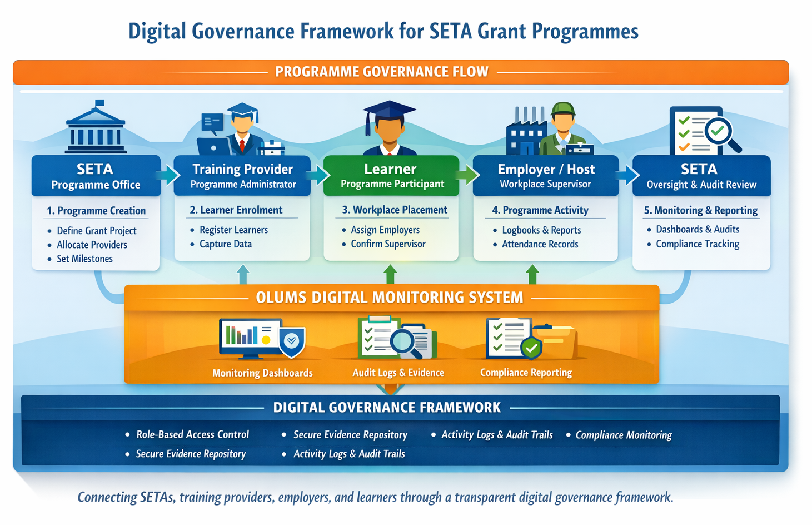Select the 'Register Learners' bullet
812x525 pixels.
pos(234,230)
